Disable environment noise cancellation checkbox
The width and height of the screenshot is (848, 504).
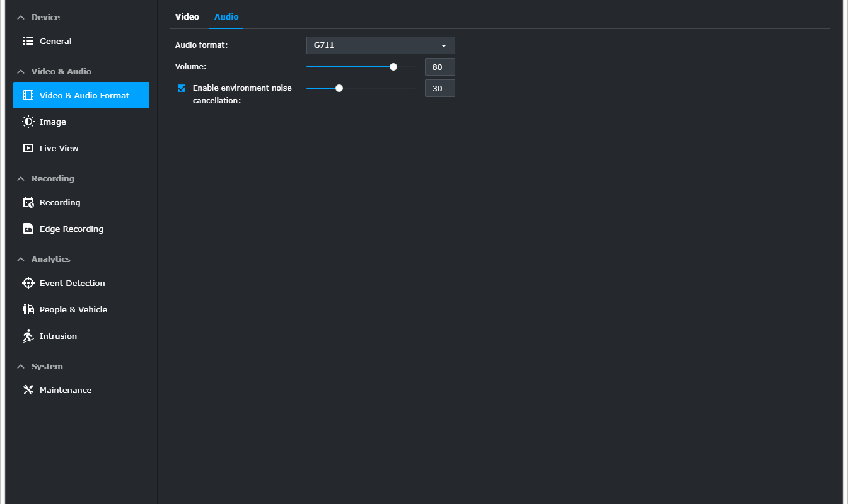(182, 88)
